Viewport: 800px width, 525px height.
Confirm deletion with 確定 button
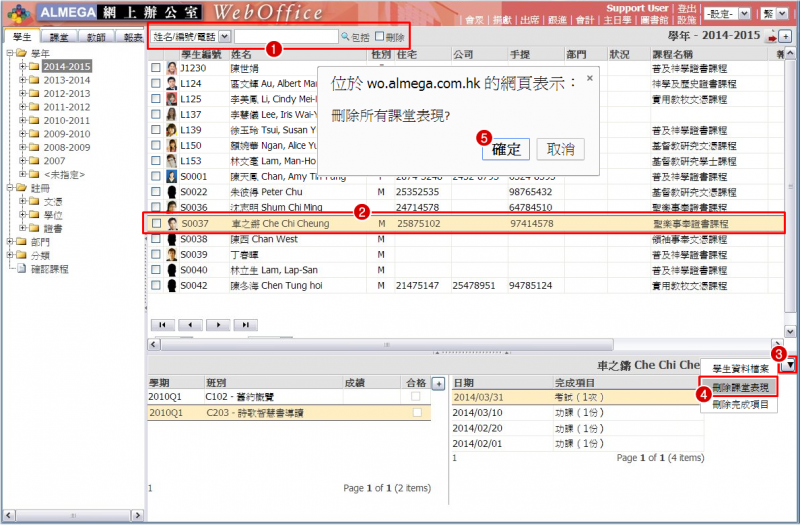506,149
